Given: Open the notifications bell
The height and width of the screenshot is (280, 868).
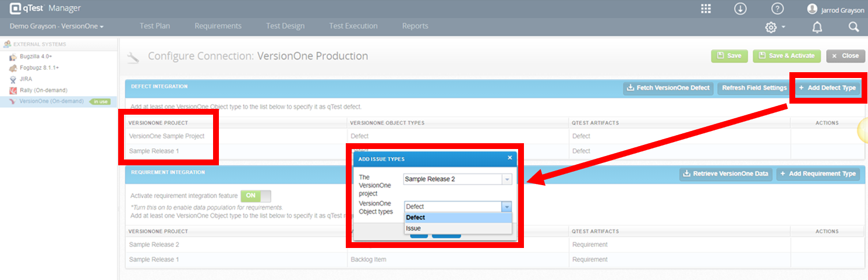Looking at the screenshot, I should 817,27.
